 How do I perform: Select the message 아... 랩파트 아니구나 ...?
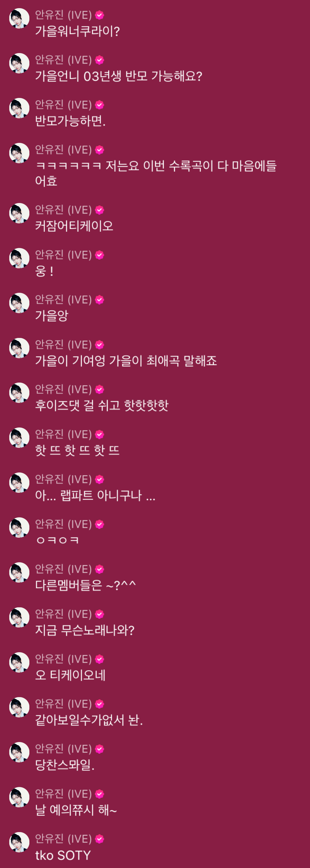click(x=95, y=496)
